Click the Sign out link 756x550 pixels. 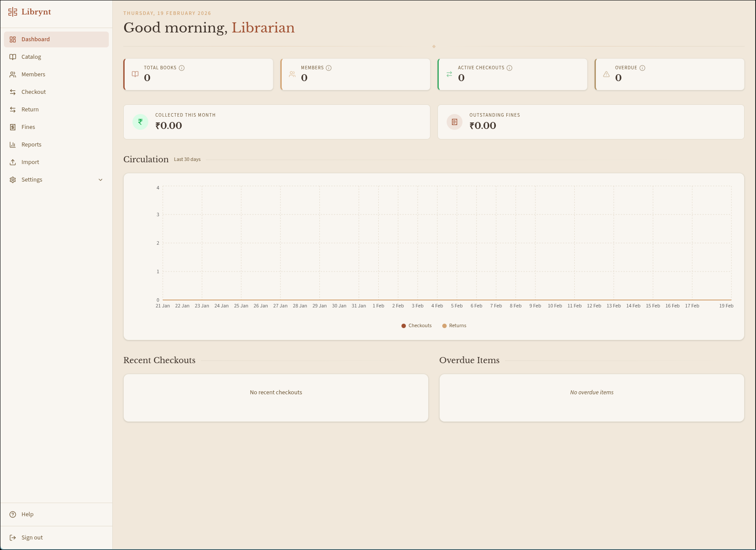pos(32,537)
